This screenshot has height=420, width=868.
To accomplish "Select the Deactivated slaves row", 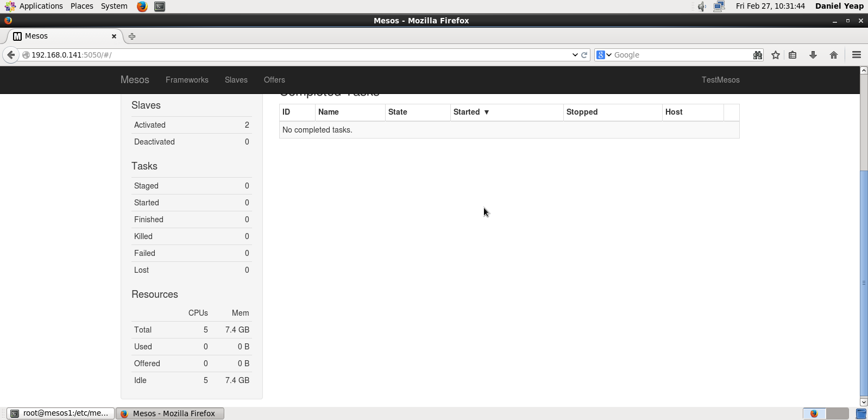I will coord(192,142).
